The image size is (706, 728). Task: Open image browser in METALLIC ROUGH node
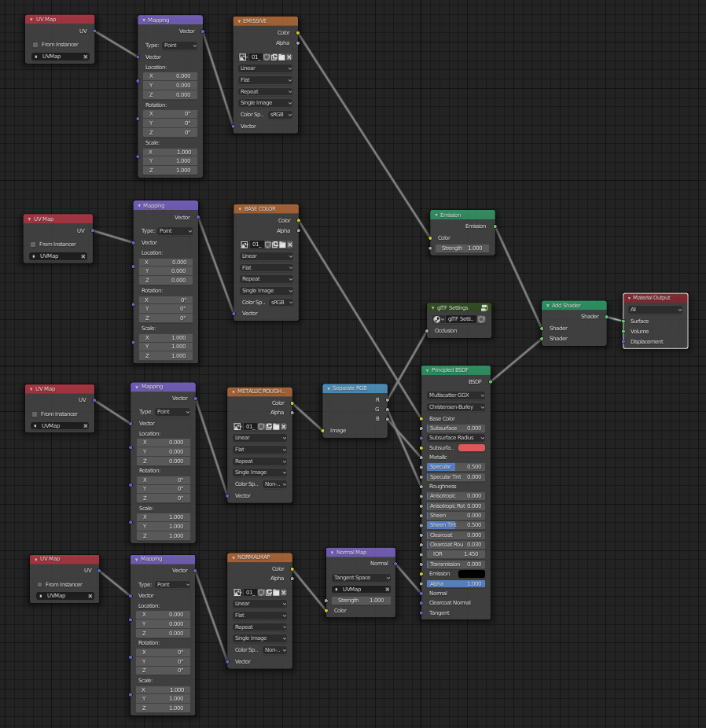[x=237, y=427]
